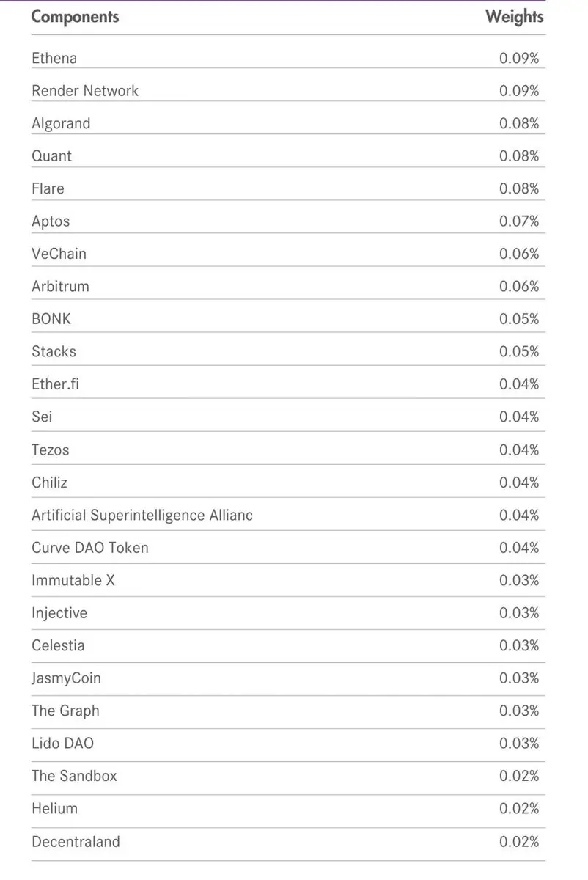Click Artificial Superintelligence Allianc entry
588x880 pixels.
coord(142,516)
